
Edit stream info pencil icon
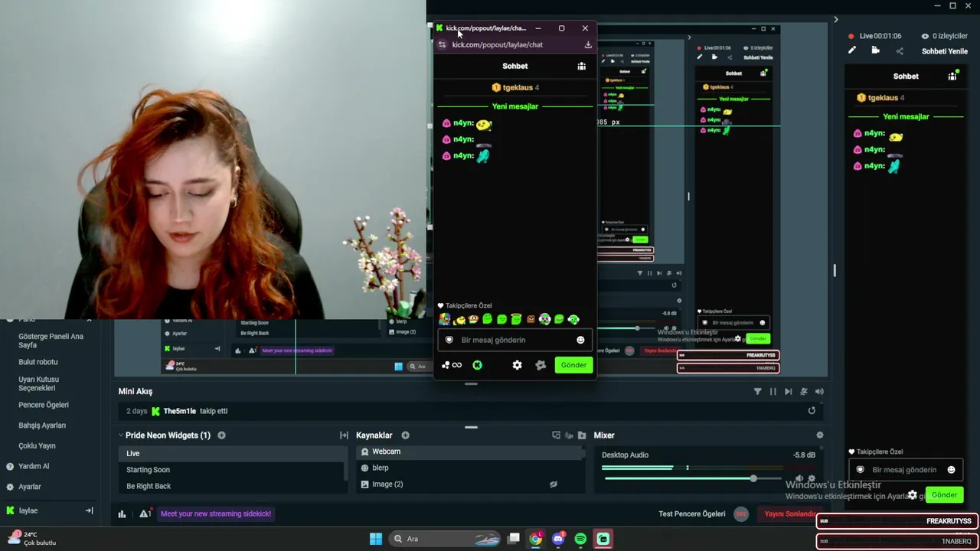coord(851,51)
